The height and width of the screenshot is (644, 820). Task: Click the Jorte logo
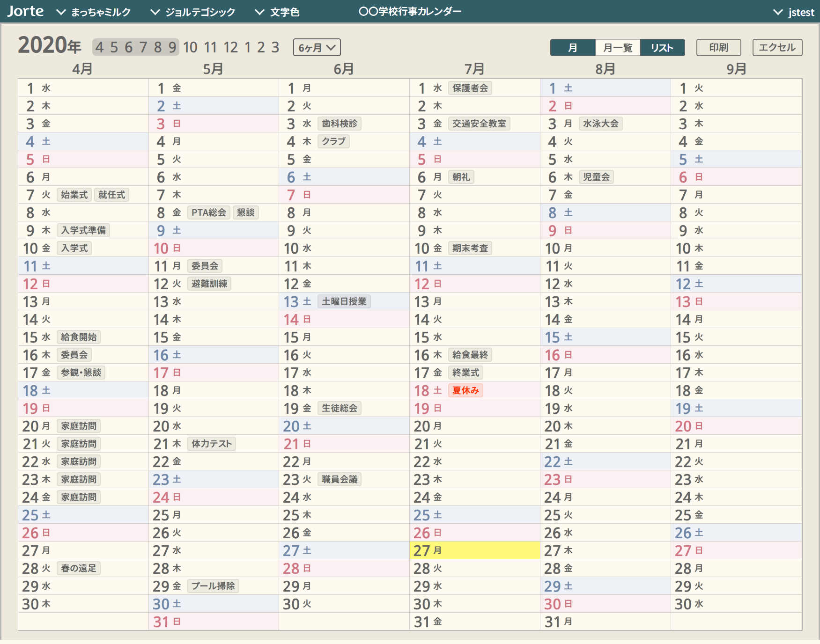point(26,11)
